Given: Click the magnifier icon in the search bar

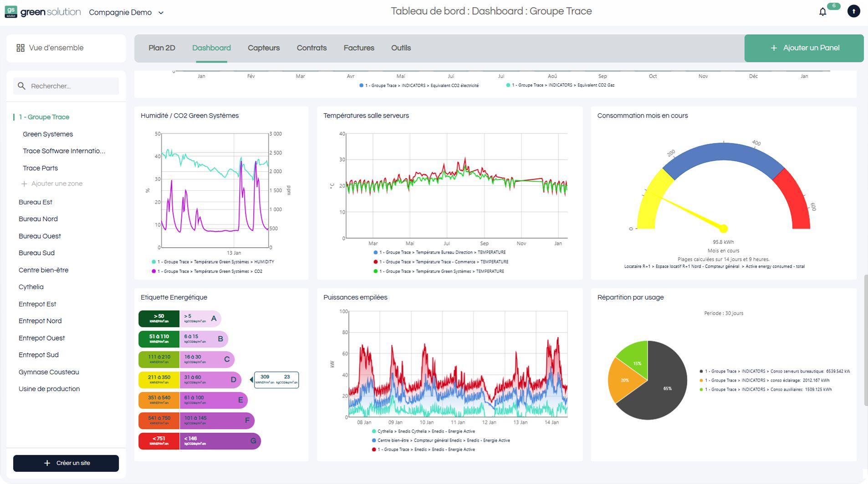Looking at the screenshot, I should tap(21, 86).
